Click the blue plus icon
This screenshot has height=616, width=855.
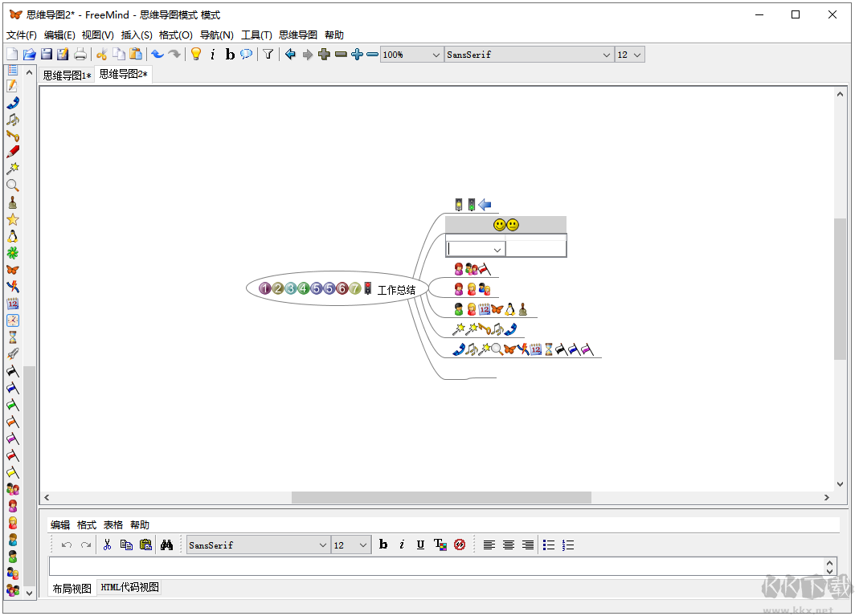[357, 54]
